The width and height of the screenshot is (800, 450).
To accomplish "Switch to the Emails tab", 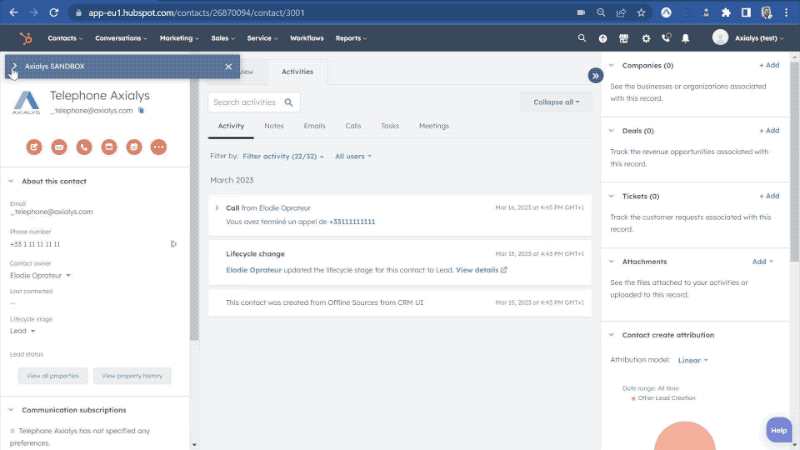I will coord(314,126).
